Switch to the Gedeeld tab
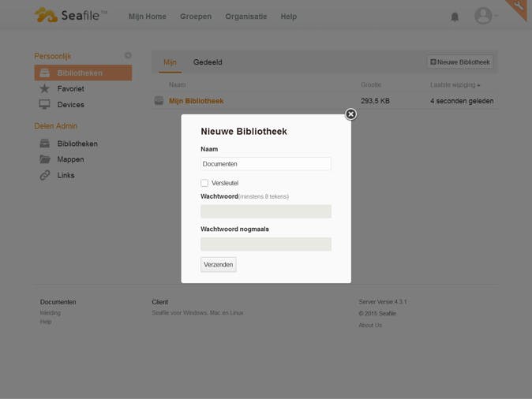The height and width of the screenshot is (399, 532). 208,62
